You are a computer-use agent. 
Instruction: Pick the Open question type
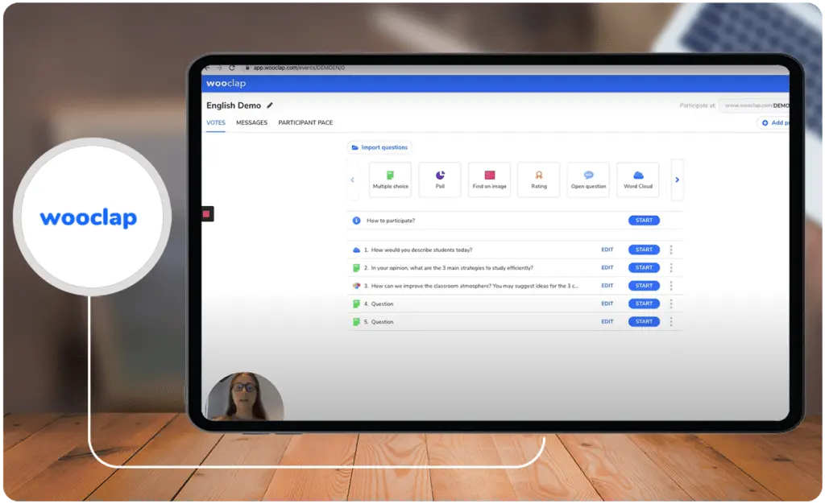pyautogui.click(x=588, y=180)
